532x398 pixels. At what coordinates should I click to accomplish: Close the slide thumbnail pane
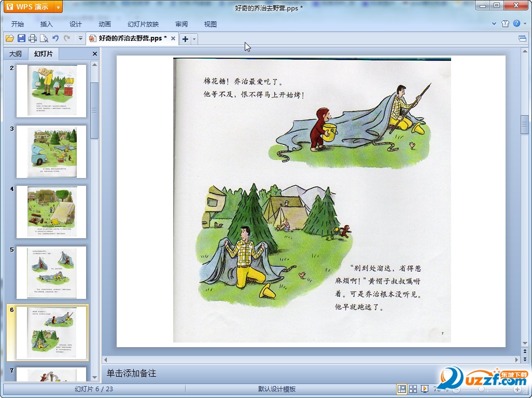coord(95,53)
